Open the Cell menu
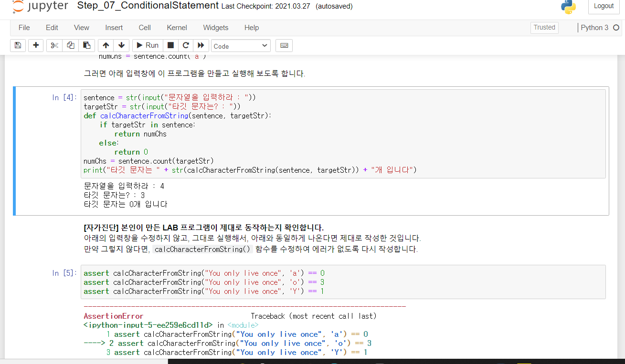625x364 pixels. coord(145,28)
